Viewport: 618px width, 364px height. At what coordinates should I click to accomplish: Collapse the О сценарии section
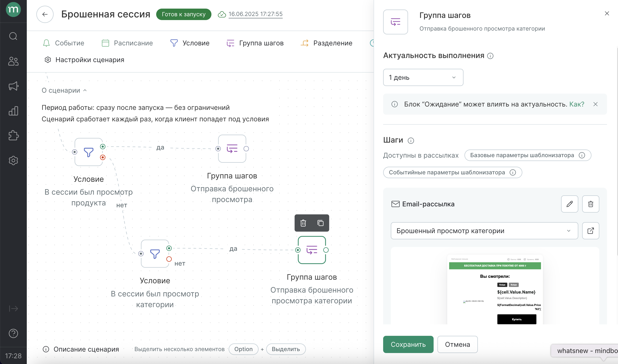64,91
